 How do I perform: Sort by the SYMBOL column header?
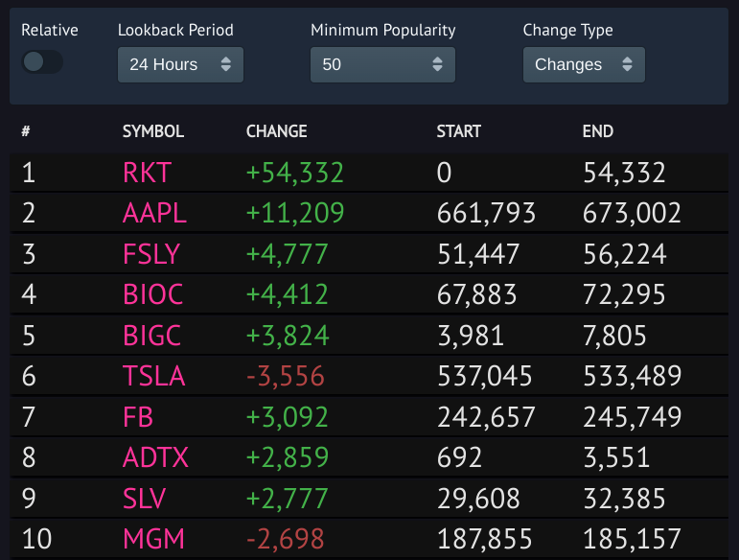pyautogui.click(x=153, y=131)
